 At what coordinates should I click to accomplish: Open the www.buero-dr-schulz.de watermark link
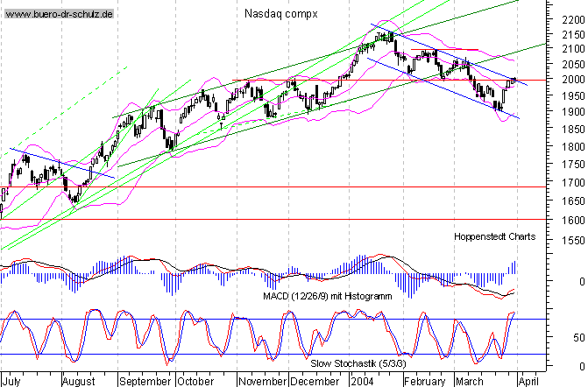pyautogui.click(x=60, y=16)
